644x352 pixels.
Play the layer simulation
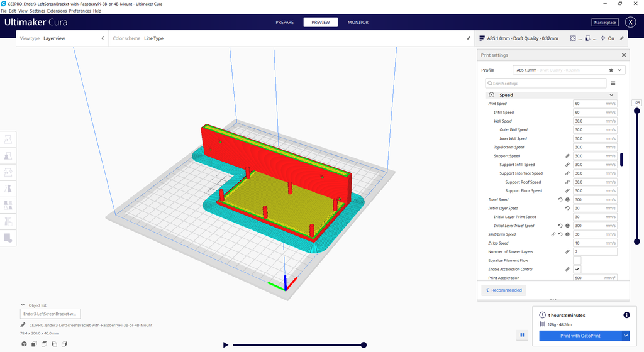pyautogui.click(x=226, y=345)
